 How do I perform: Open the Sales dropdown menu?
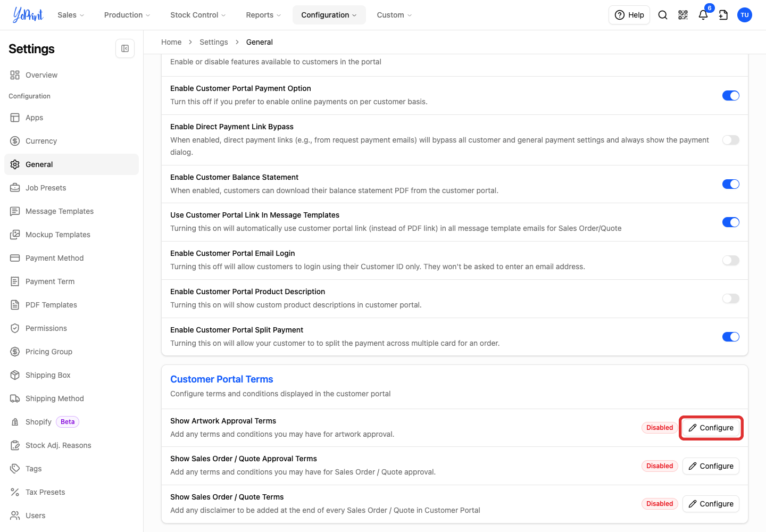point(71,15)
